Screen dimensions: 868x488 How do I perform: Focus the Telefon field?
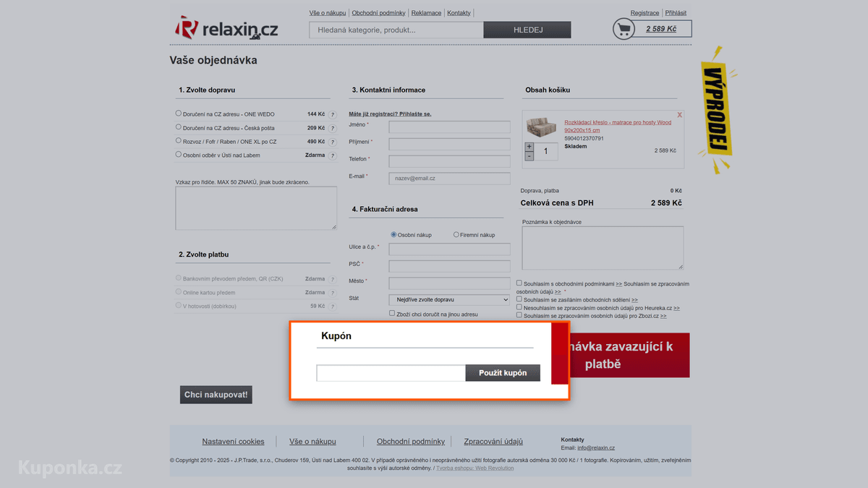449,161
